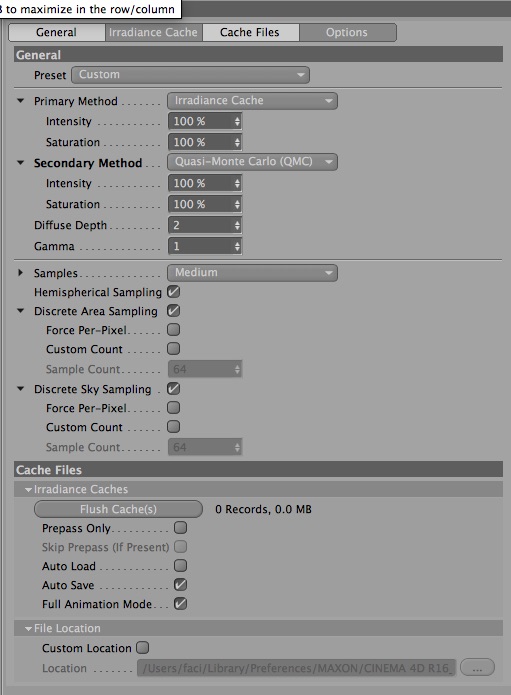511x695 pixels.
Task: Click the browse ellipsis button next to Location
Action: point(477,667)
